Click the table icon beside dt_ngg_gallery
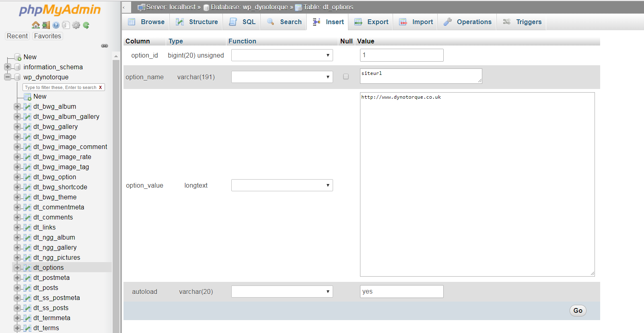644x333 pixels. (27, 248)
